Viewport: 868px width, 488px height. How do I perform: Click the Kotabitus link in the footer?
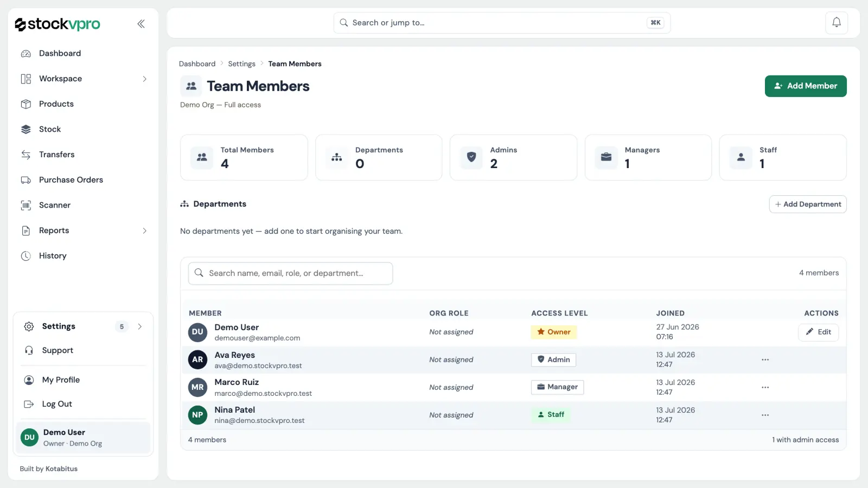pos(61,469)
